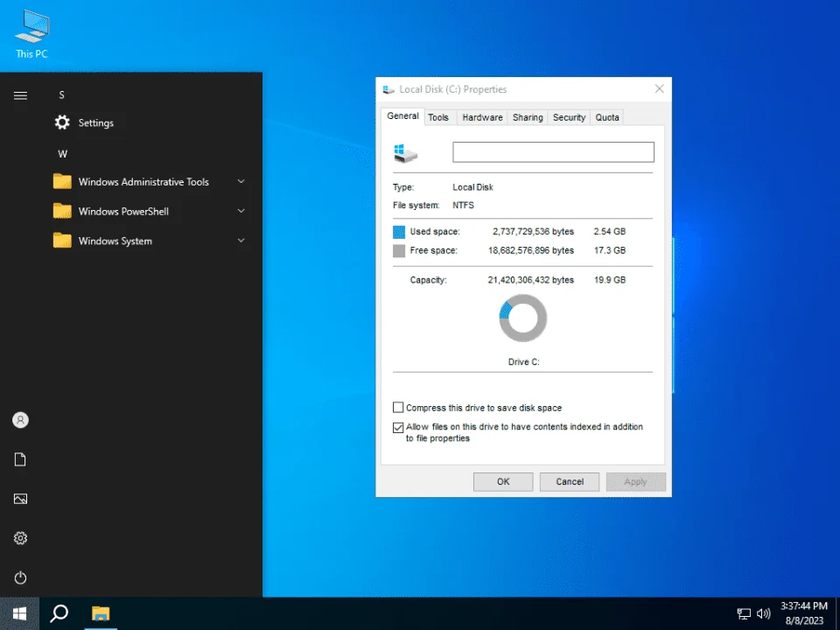The width and height of the screenshot is (840, 630).
Task: Click the OK button
Action: pyautogui.click(x=503, y=481)
